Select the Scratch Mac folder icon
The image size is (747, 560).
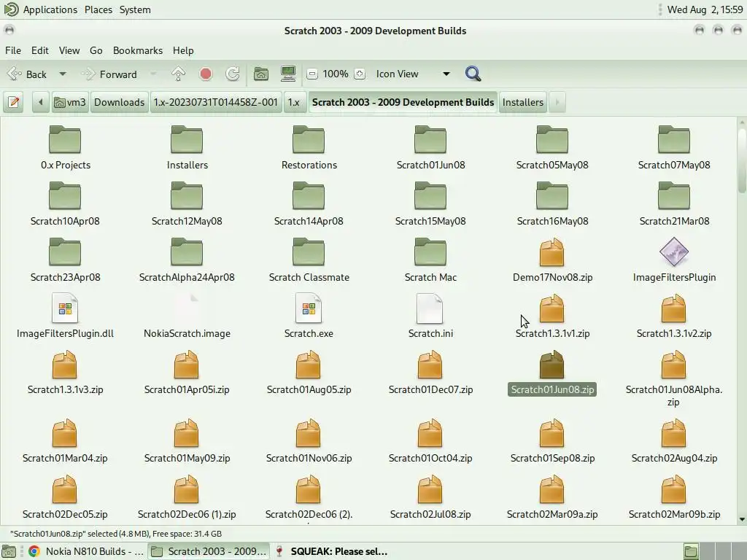(x=430, y=252)
